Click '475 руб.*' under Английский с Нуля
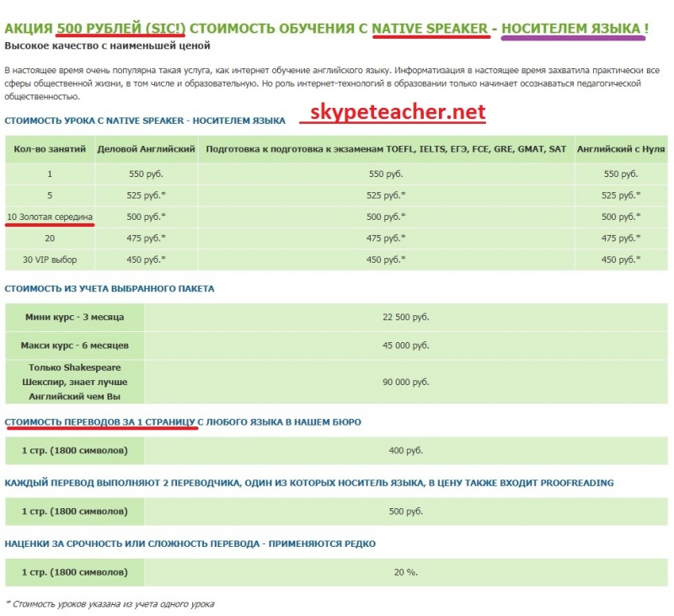This screenshot has height=616, width=674. 621,238
